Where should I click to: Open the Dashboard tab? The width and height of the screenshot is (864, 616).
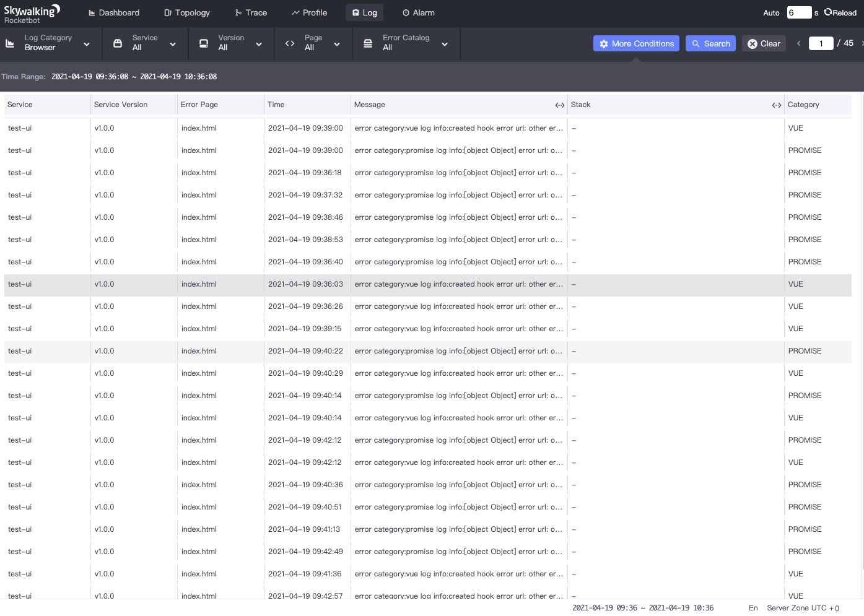pyautogui.click(x=114, y=12)
